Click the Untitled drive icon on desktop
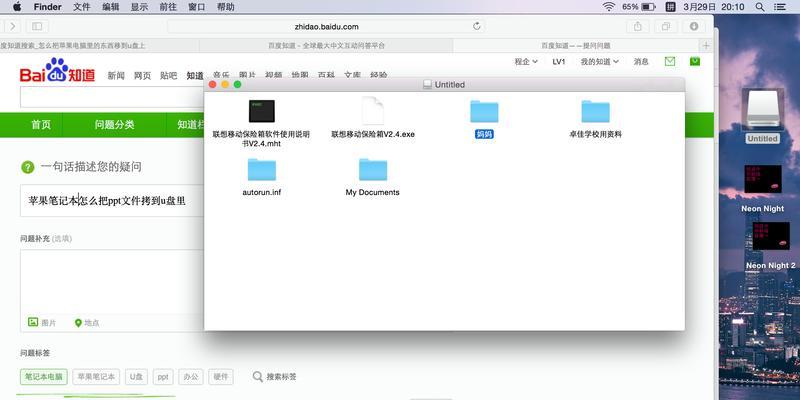Image resolution: width=800 pixels, height=400 pixels. pos(762,115)
